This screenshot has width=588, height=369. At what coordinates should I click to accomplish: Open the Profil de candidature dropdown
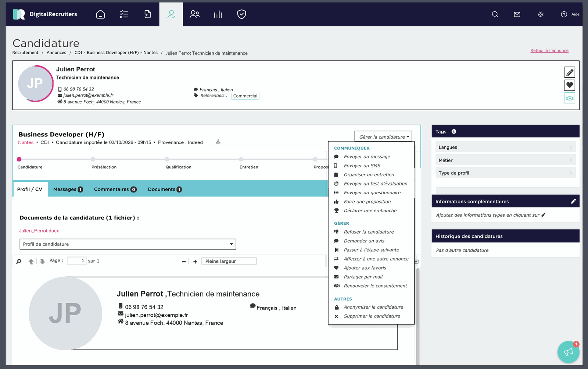(128, 244)
